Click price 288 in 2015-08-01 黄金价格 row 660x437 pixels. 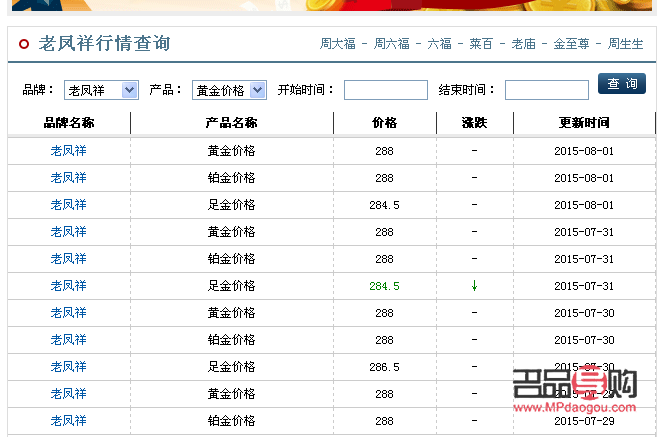point(384,151)
